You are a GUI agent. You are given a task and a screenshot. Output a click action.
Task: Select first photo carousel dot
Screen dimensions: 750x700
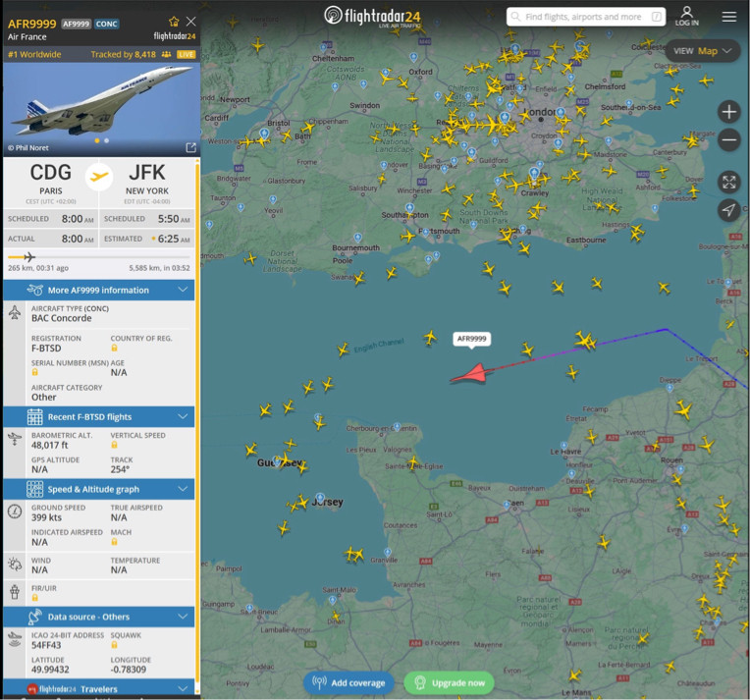click(97, 140)
